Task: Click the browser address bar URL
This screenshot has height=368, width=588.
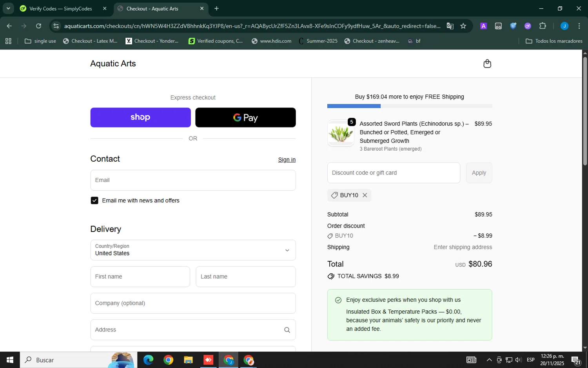Action: (x=252, y=26)
